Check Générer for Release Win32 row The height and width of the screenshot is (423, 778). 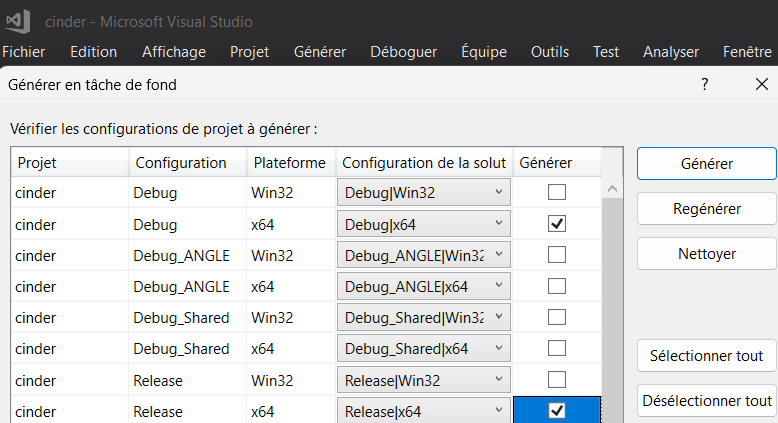(x=557, y=380)
